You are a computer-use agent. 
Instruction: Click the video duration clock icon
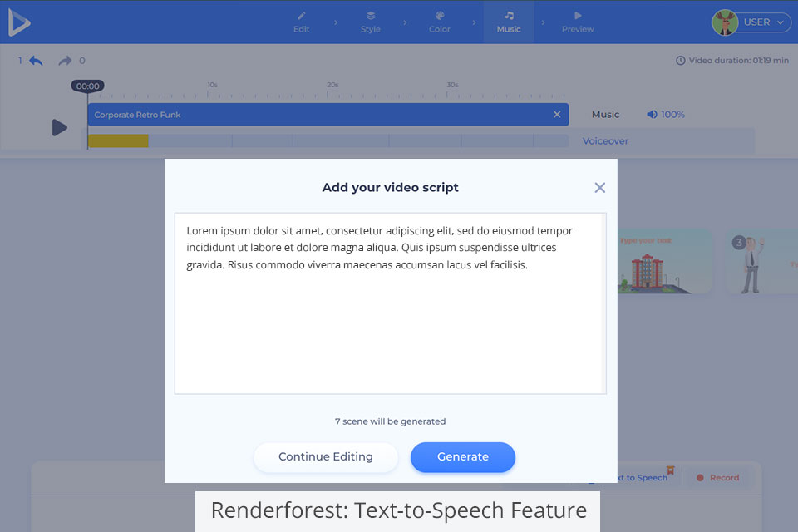pos(681,61)
